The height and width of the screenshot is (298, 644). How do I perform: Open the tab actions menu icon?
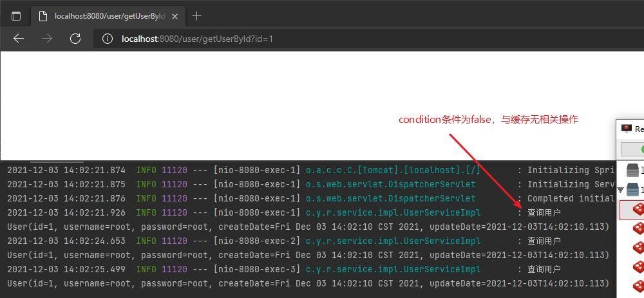tap(16, 16)
